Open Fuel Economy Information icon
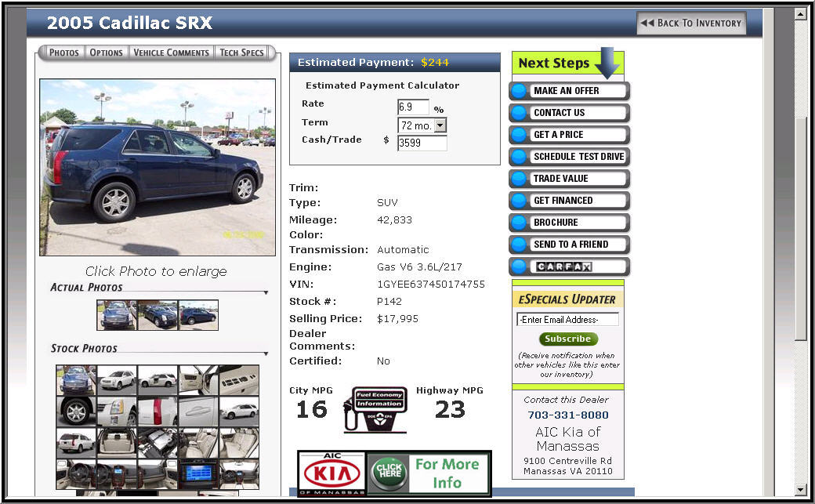This screenshot has height=504, width=815. 375,410
